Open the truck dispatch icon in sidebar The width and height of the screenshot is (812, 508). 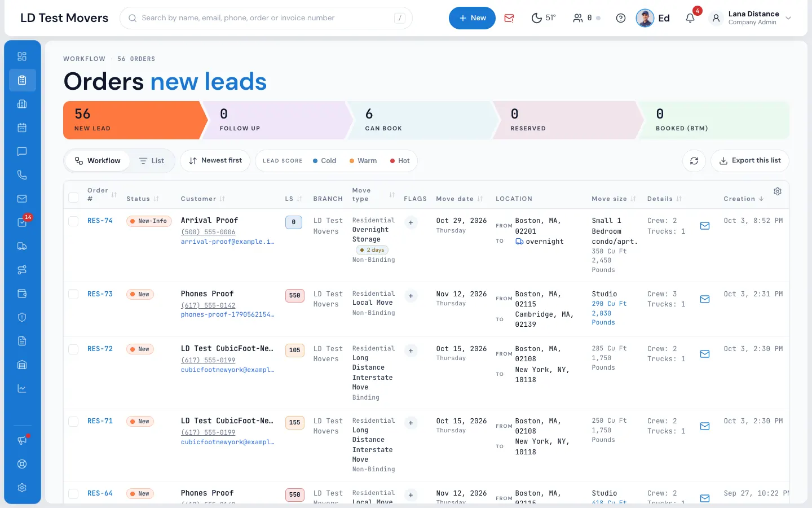22,246
